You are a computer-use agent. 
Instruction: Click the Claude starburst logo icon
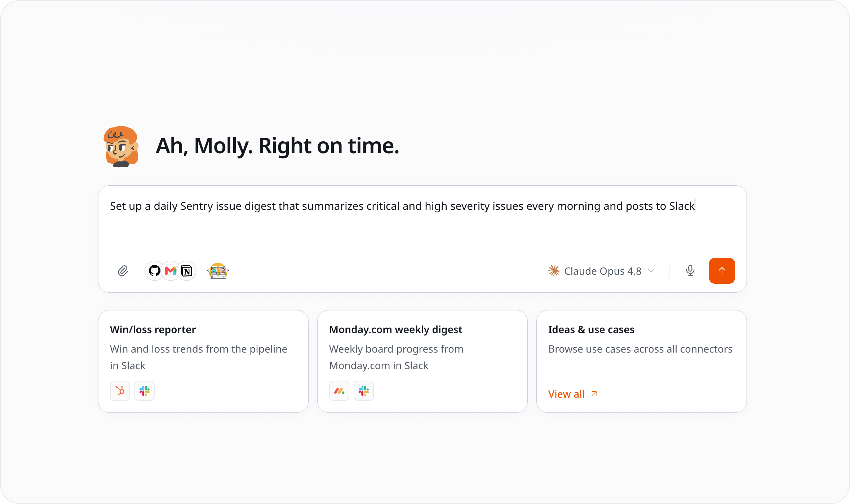[554, 271]
